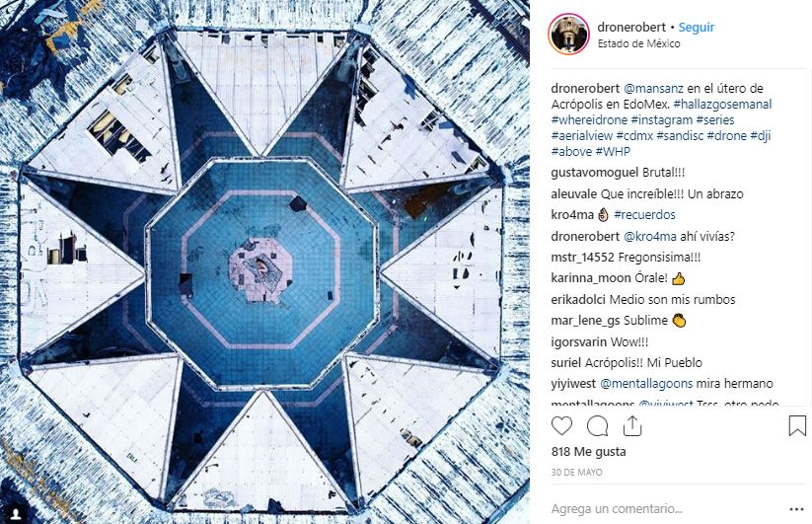
Task: Open the comment speech bubble icon
Action: [x=597, y=426]
